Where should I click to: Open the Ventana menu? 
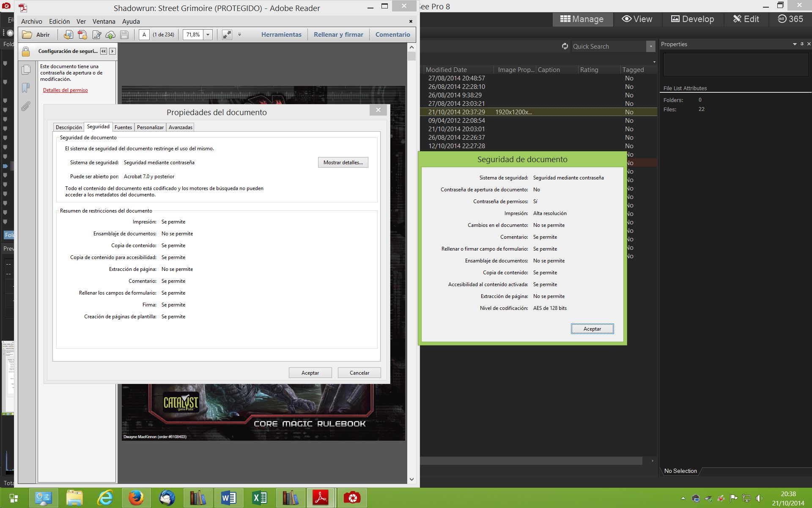104,22
